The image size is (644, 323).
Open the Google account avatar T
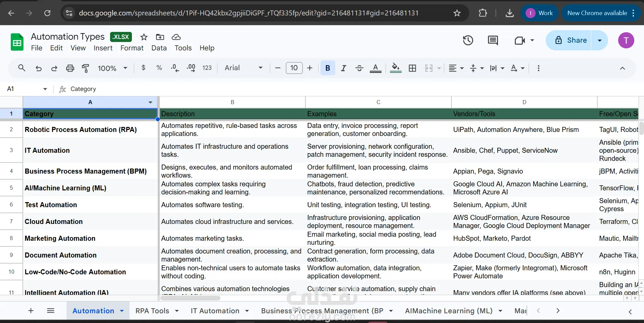626,40
